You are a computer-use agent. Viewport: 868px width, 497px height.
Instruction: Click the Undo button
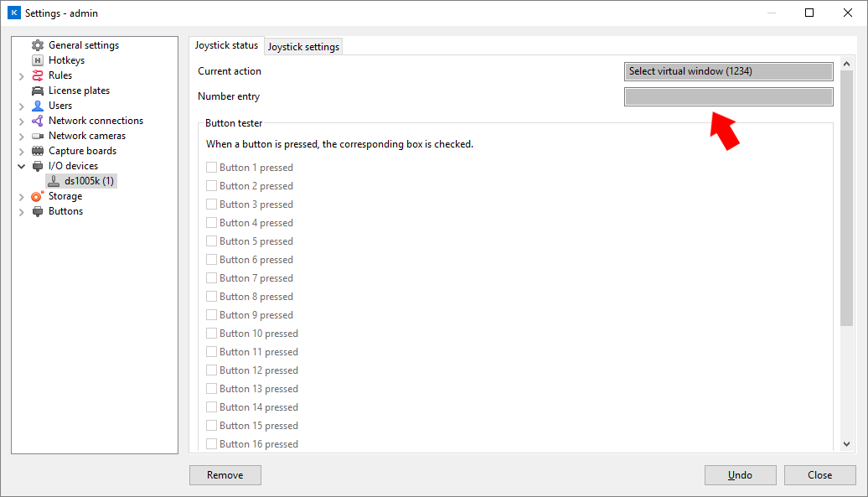click(x=740, y=475)
